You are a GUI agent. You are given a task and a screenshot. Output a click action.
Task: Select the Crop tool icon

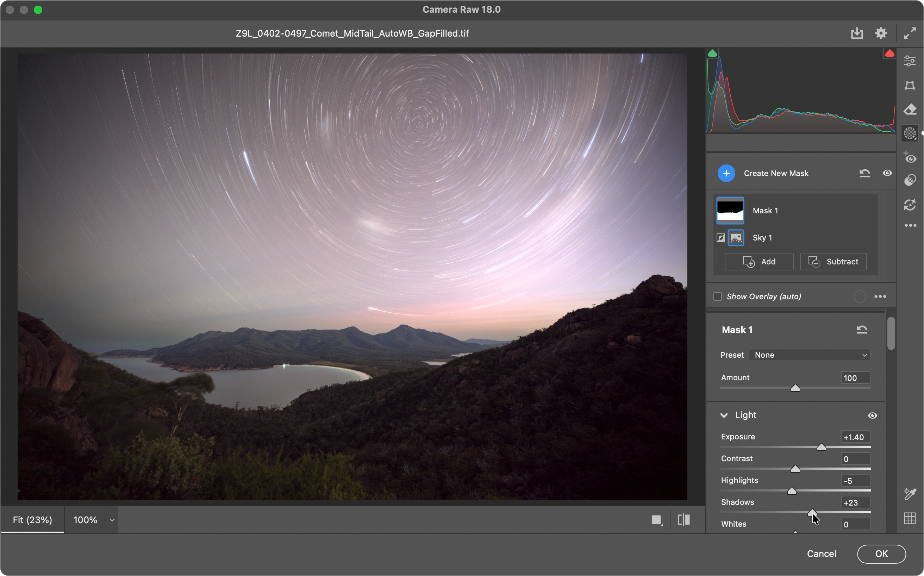[910, 85]
